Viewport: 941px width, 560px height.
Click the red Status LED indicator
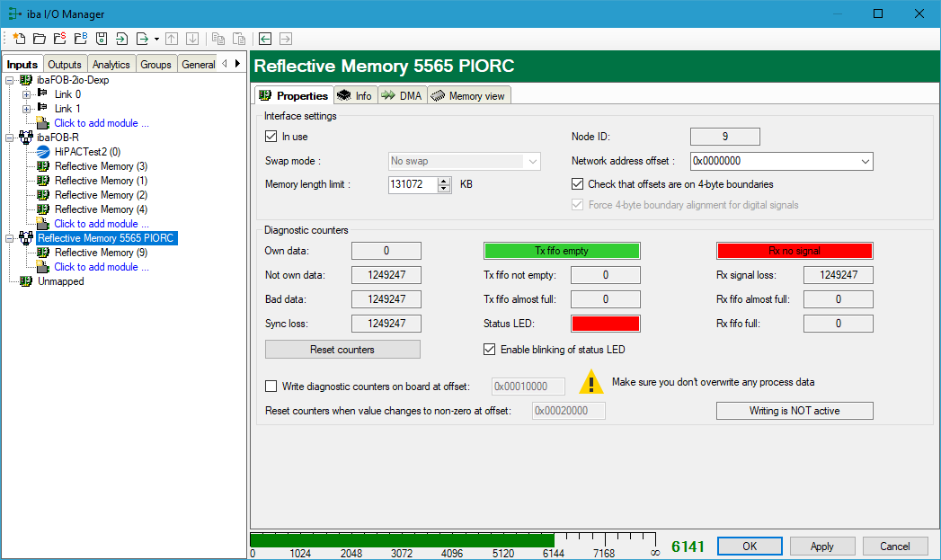[605, 324]
